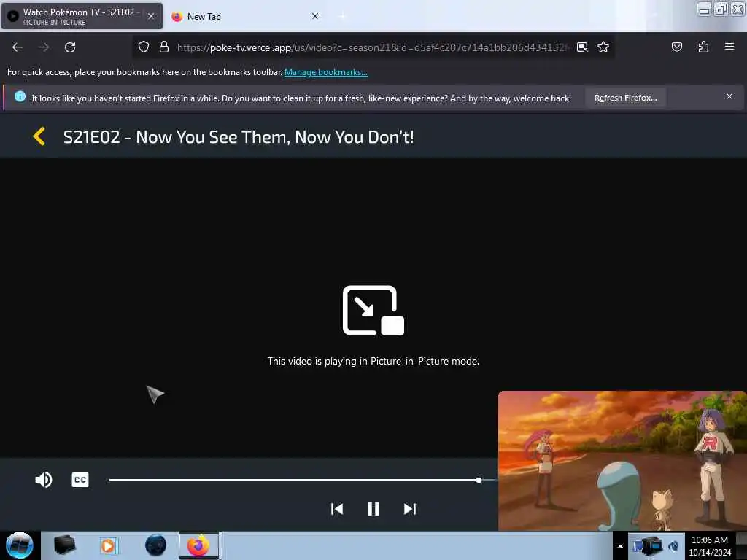Pause the video playback
Screen dimensions: 747x560
click(x=373, y=509)
